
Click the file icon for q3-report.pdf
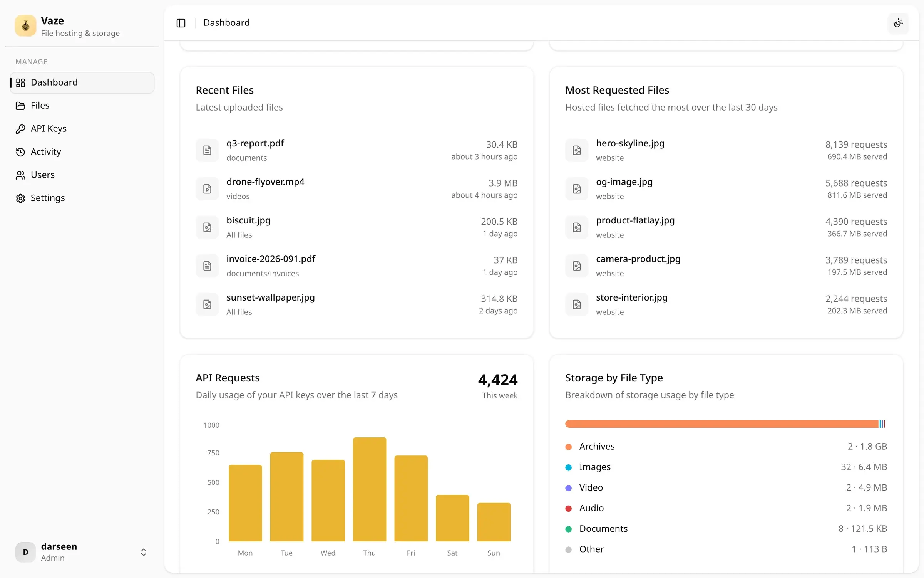pos(207,150)
